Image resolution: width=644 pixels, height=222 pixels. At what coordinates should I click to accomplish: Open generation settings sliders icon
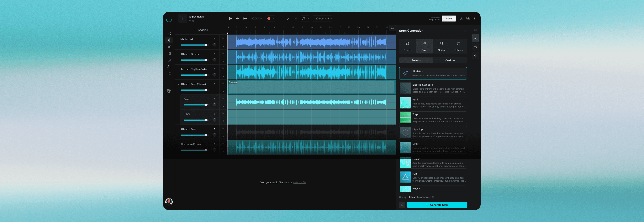pos(402,205)
